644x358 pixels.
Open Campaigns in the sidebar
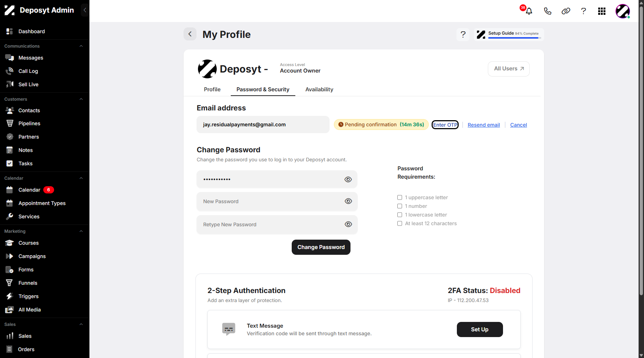coord(32,256)
